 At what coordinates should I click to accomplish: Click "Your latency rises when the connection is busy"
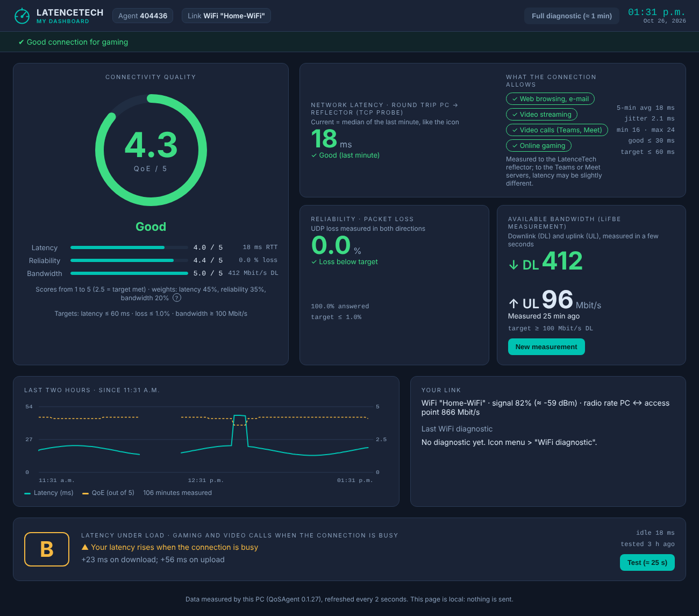click(x=175, y=547)
